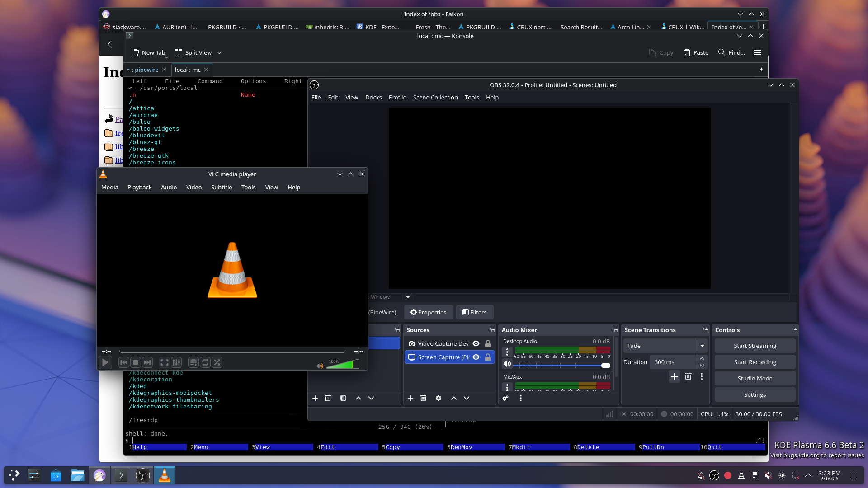
Task: Hide the Screen Capture source eye
Action: tap(476, 357)
